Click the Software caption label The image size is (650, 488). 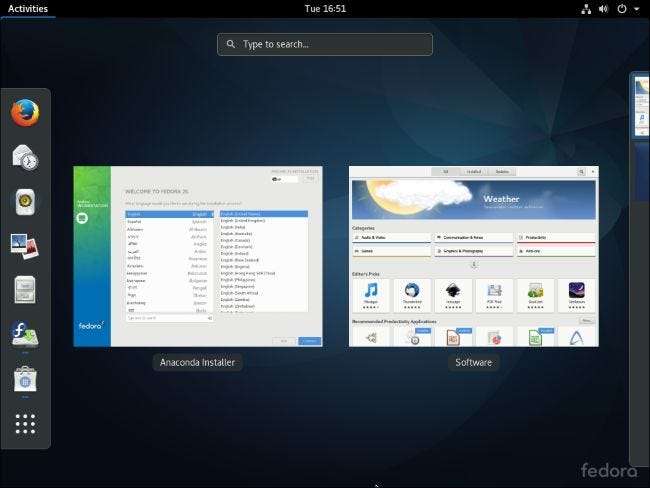point(473,362)
